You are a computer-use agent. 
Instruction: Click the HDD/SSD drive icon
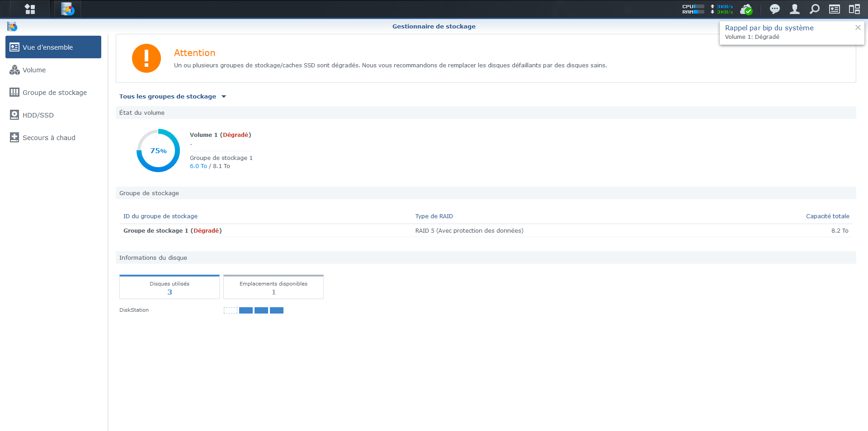(14, 115)
